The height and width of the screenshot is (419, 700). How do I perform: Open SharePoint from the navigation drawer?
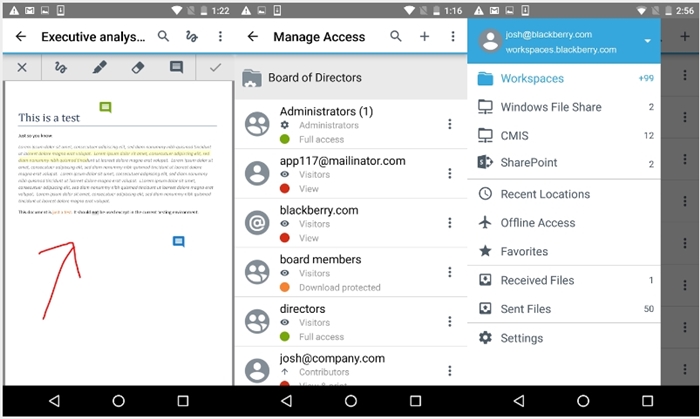[528, 163]
